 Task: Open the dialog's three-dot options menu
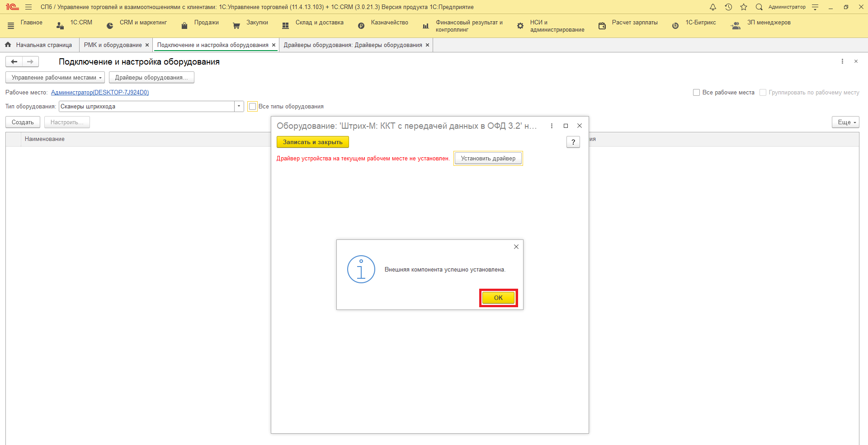(552, 126)
